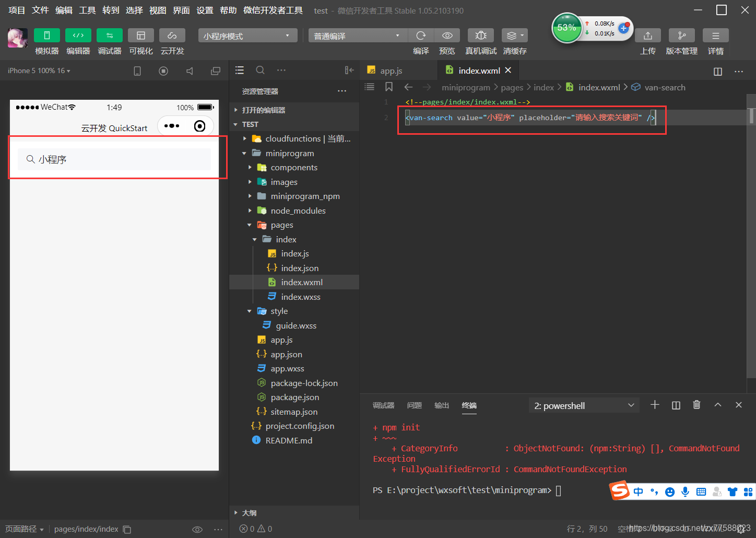Switch to the 问题 panel tab
Viewport: 756px width, 538px height.
(414, 405)
